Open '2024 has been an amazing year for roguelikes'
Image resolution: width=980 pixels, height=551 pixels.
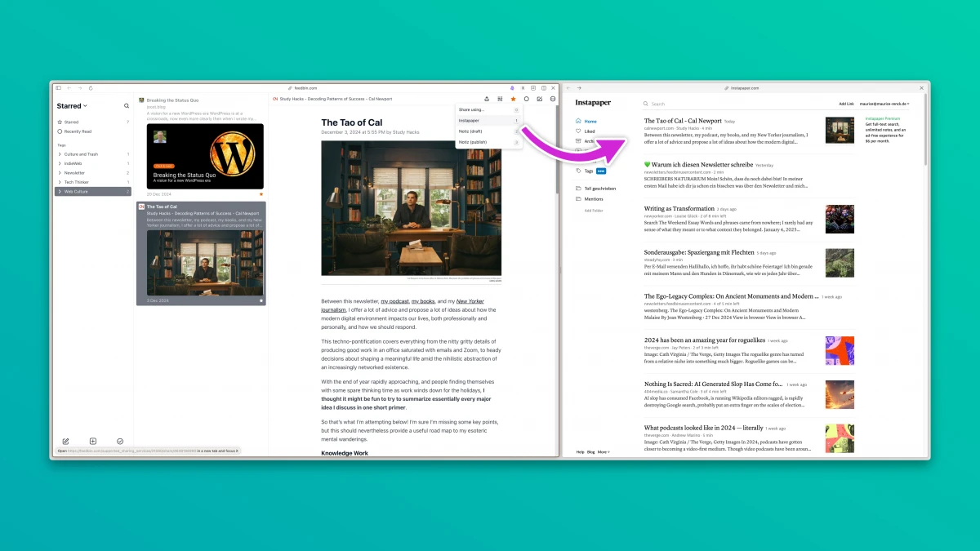704,340
